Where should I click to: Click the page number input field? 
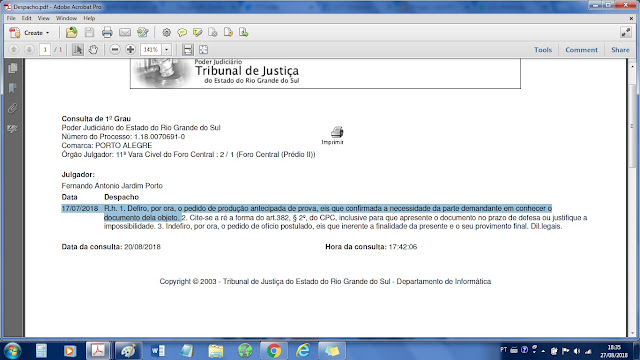[x=45, y=50]
